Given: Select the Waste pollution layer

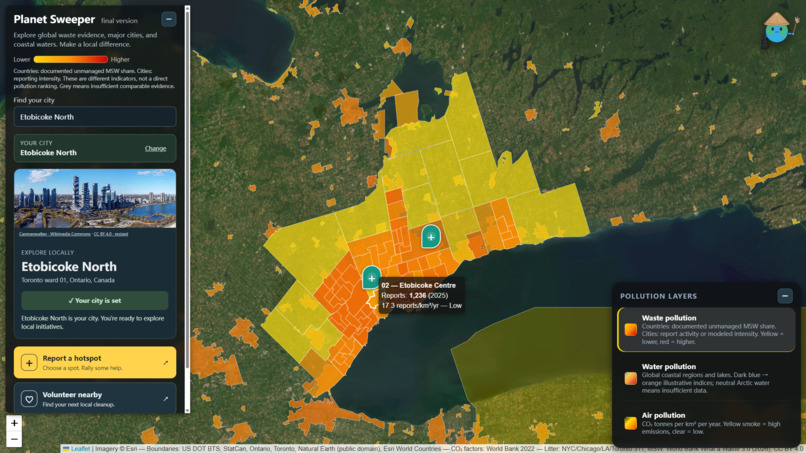Looking at the screenshot, I should (x=706, y=330).
